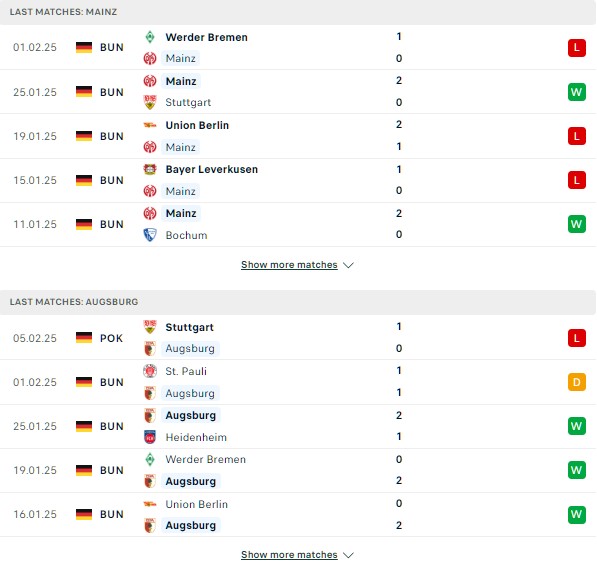This screenshot has height=571, width=597.
Task: Click the German flag in the 15.01.25 row
Action: click(84, 180)
